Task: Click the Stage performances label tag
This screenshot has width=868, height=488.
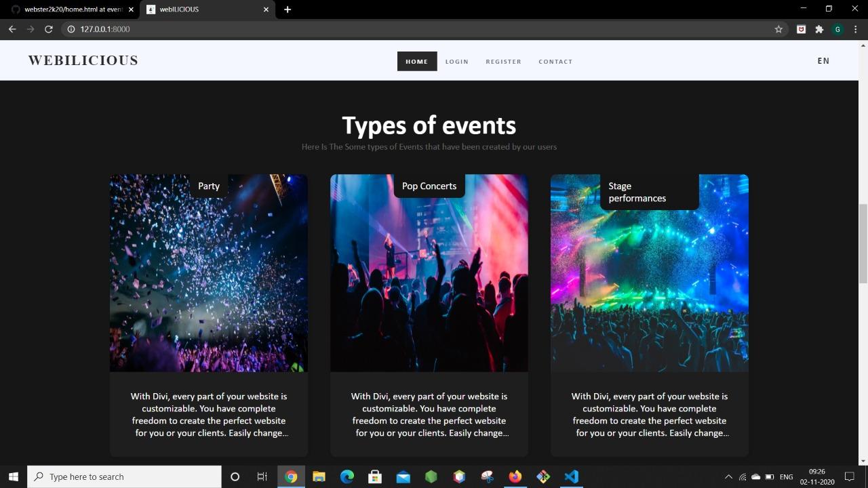Action: pos(649,192)
